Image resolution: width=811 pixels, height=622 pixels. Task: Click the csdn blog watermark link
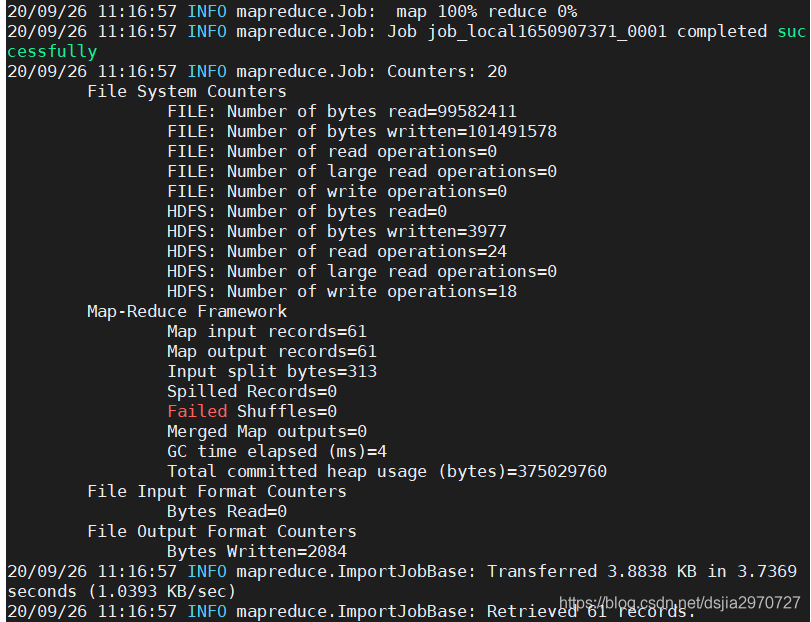(x=679, y=603)
